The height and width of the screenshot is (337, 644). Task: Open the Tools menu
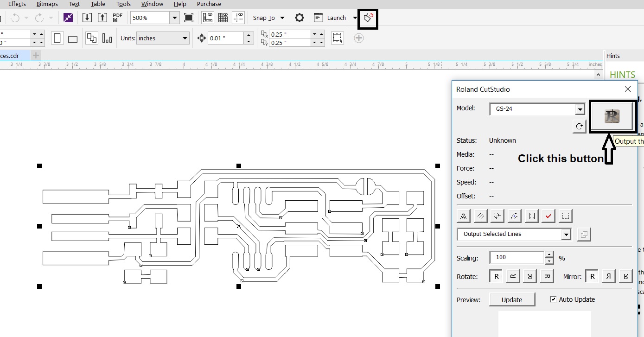pos(123,4)
